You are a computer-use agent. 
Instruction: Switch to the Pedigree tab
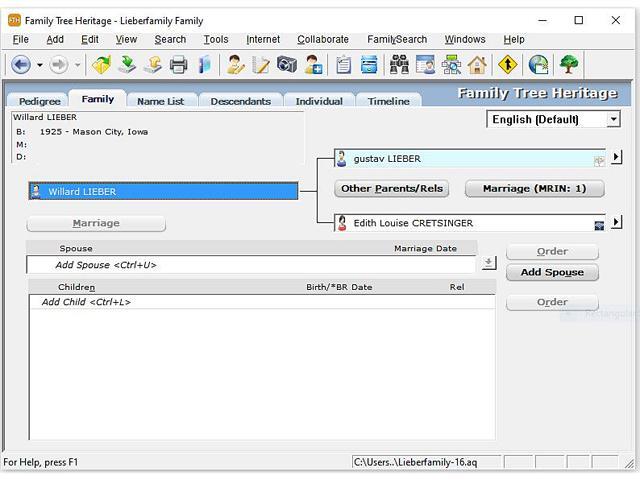click(x=39, y=101)
